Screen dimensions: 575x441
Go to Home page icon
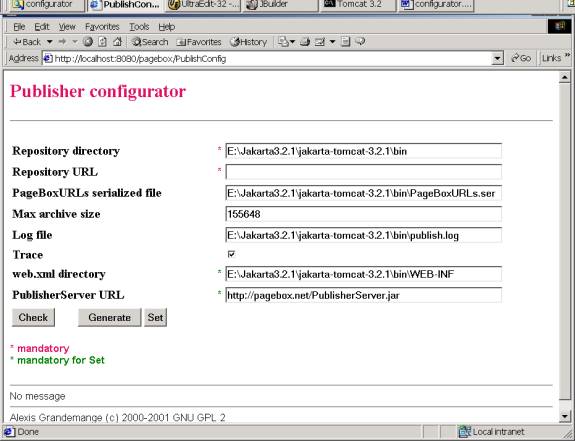click(117, 42)
